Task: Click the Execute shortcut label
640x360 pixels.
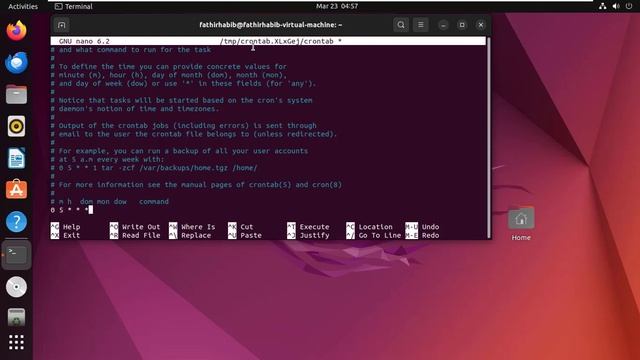Action: pos(314,227)
